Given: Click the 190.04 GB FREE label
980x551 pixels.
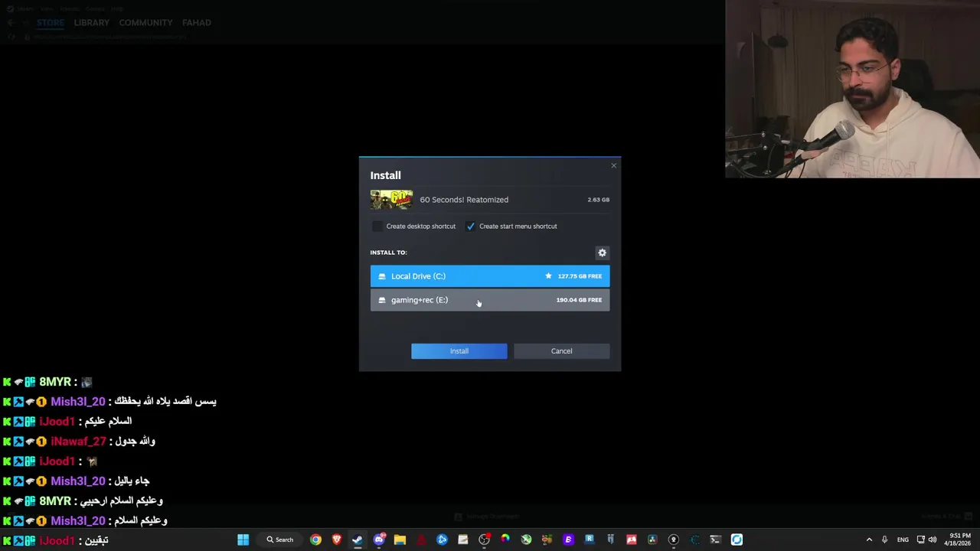Looking at the screenshot, I should 579,300.
